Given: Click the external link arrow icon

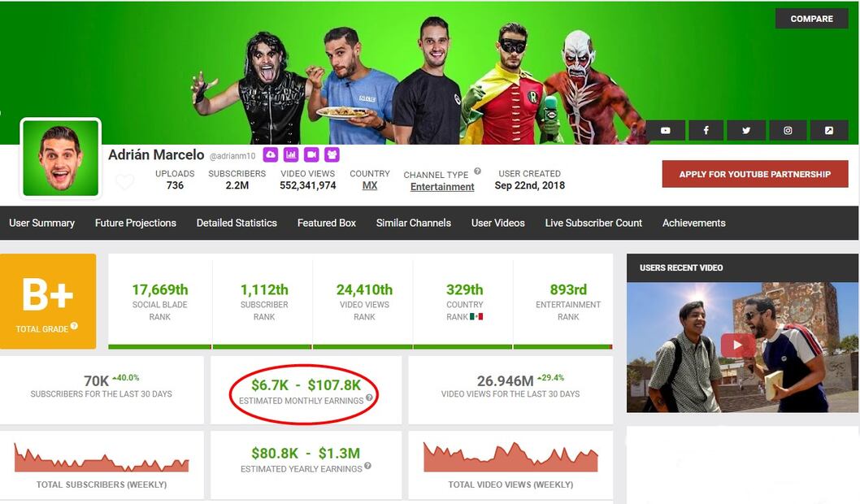Looking at the screenshot, I should pyautogui.click(x=827, y=130).
